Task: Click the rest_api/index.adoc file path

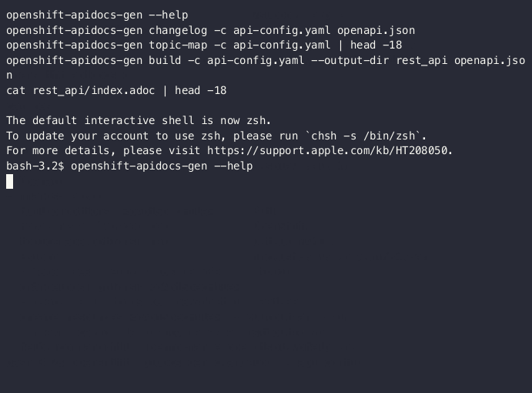Action: point(94,91)
